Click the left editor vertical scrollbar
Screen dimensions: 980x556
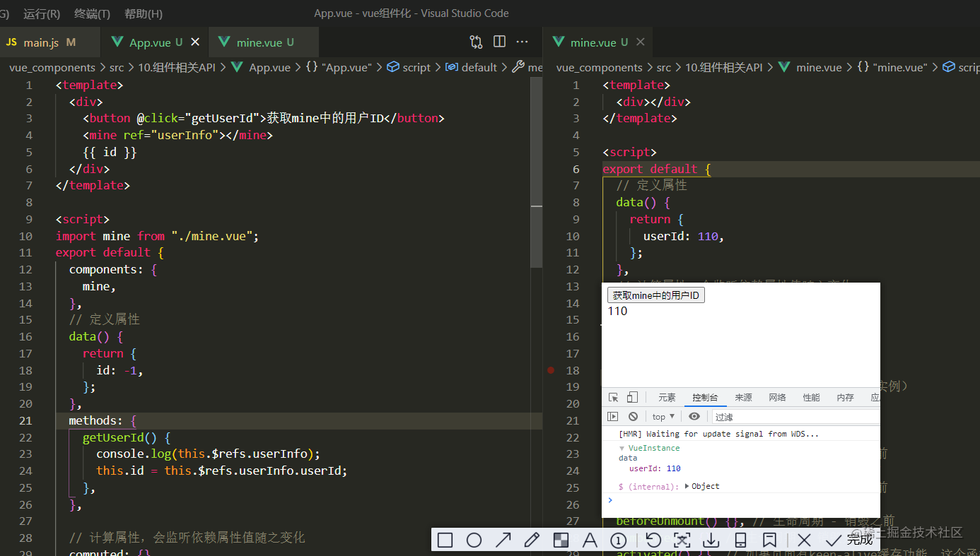(x=537, y=173)
